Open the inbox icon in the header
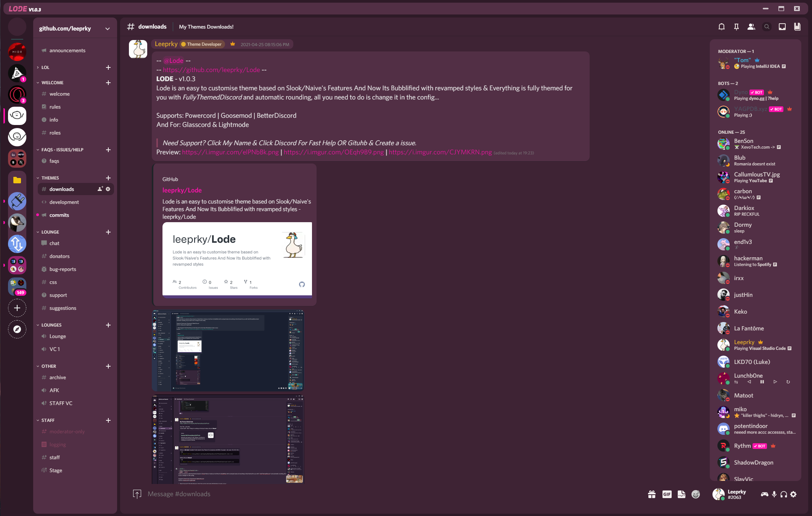This screenshot has height=516, width=812. click(x=782, y=27)
